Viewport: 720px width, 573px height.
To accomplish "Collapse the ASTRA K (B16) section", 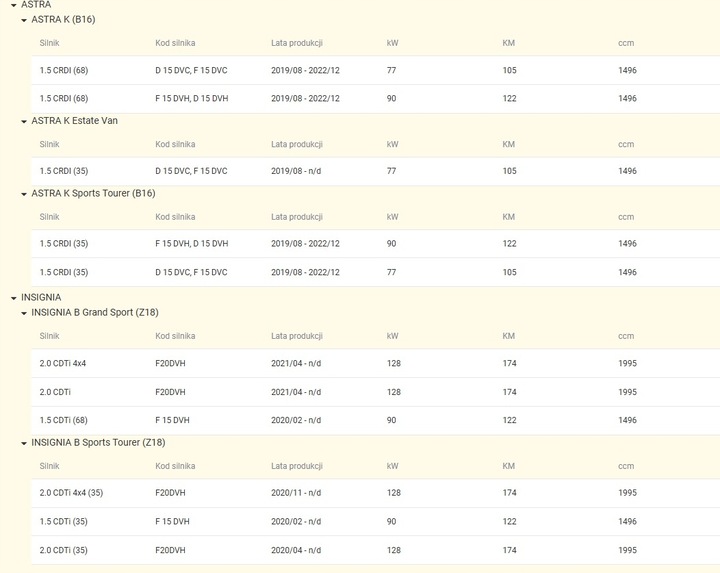I will pyautogui.click(x=24, y=20).
